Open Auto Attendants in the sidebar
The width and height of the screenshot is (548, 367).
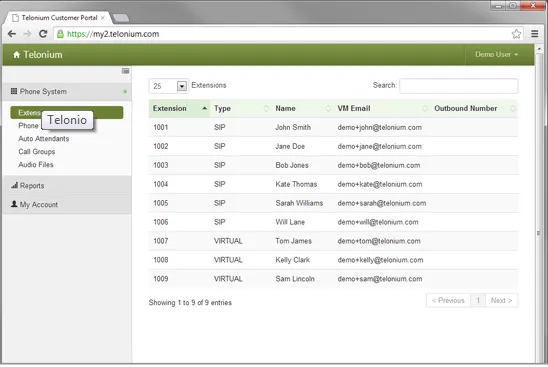point(44,139)
